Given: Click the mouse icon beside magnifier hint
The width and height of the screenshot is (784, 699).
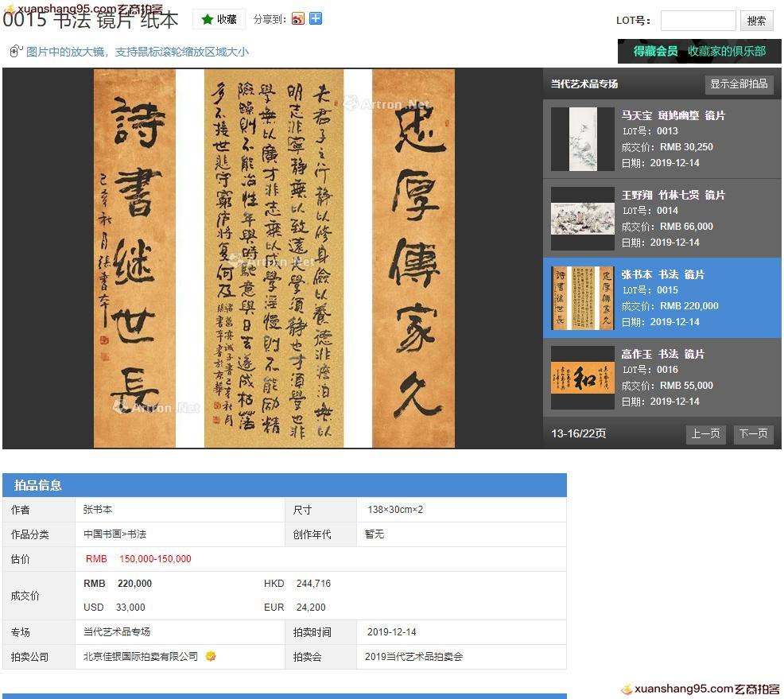Looking at the screenshot, I should pyautogui.click(x=16, y=51).
